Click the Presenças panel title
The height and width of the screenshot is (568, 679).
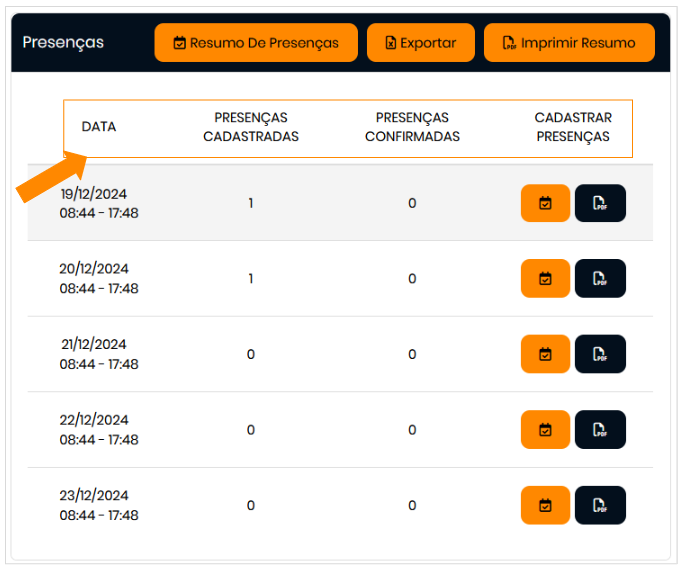63,43
